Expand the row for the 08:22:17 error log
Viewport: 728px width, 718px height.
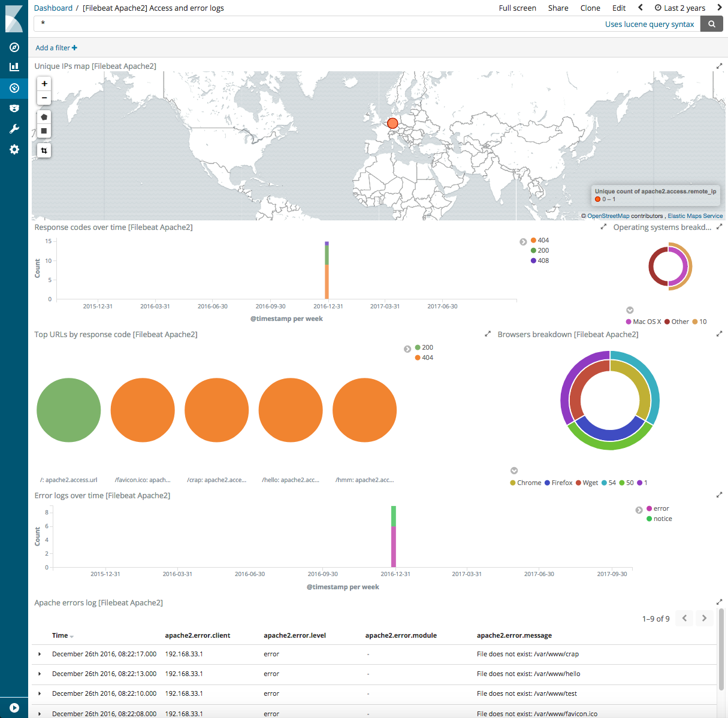click(x=40, y=654)
